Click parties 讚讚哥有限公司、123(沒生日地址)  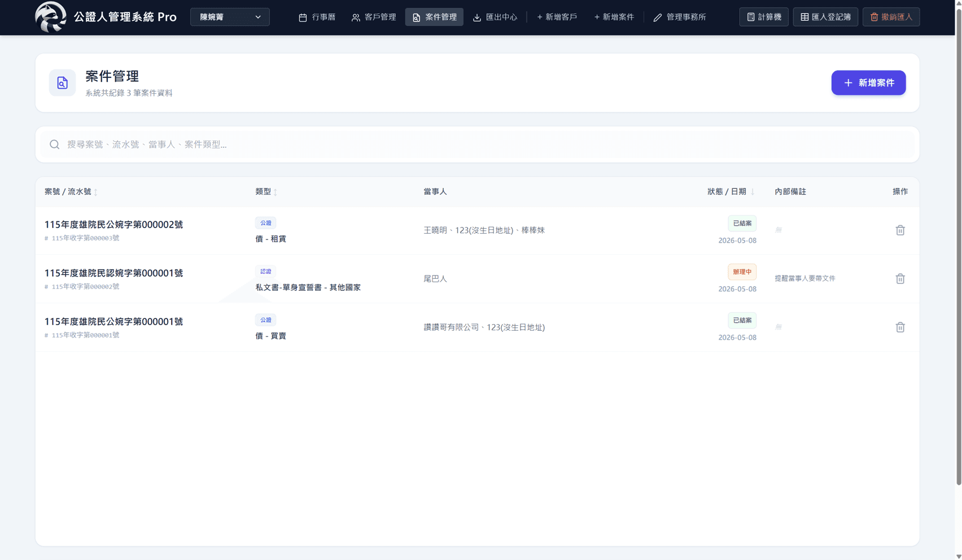pos(484,327)
